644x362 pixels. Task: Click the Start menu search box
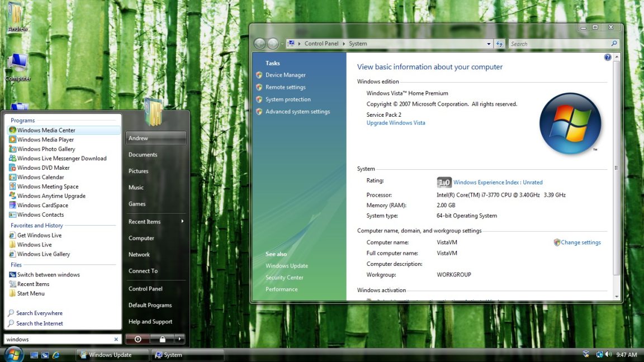[x=59, y=339]
